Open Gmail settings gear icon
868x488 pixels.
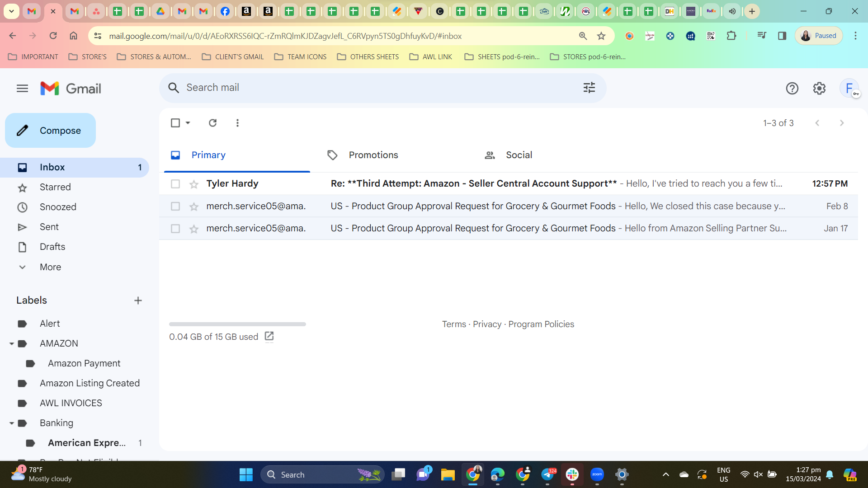[819, 89]
